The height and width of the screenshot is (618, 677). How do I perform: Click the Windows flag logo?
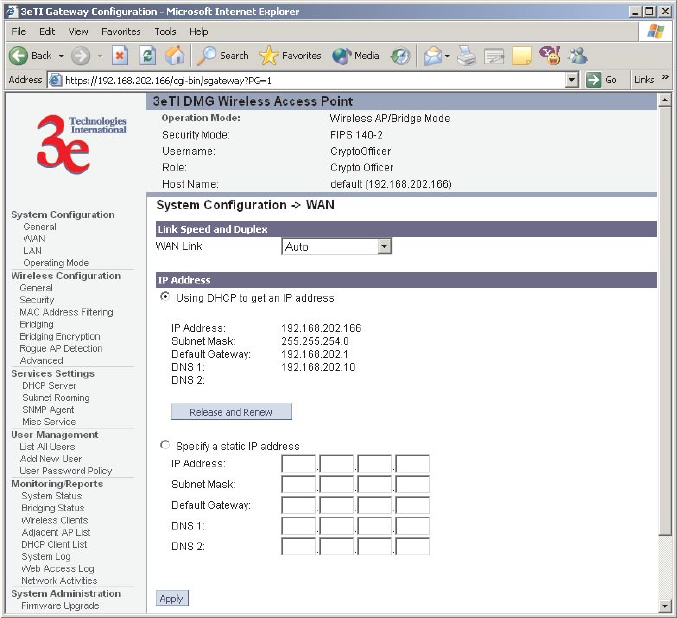coord(655,31)
